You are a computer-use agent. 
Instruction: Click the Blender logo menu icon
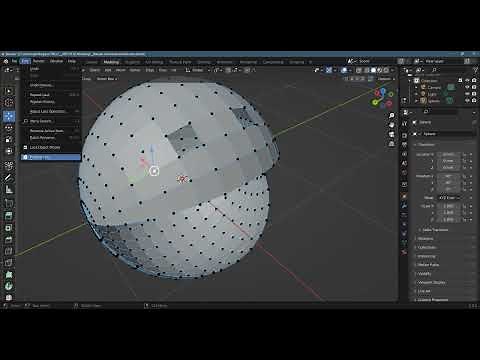[6, 61]
